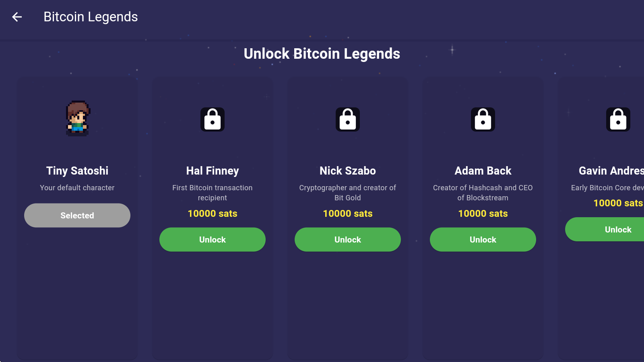The image size is (644, 362).
Task: Click the lock icon above Nick Szabo
Action: coord(348,119)
